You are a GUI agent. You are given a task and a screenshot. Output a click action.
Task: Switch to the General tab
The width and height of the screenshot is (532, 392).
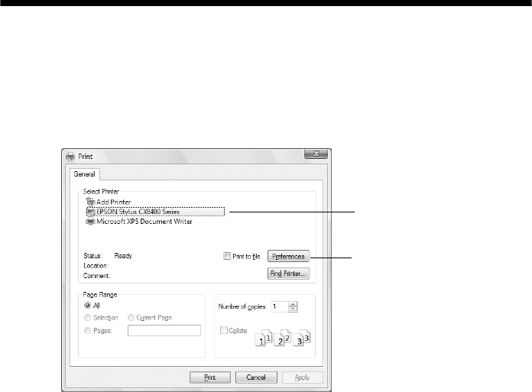pyautogui.click(x=85, y=174)
